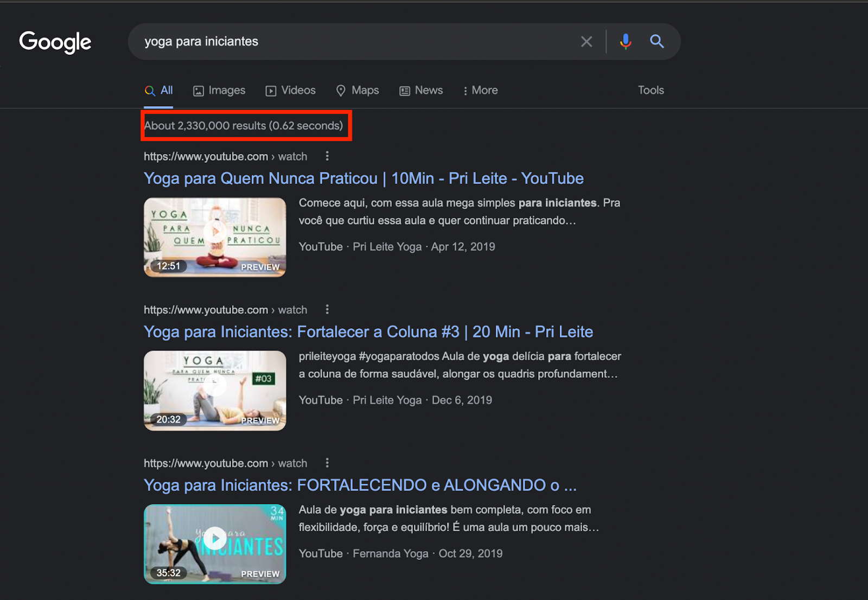Click the About 2,330,000 results text
Viewport: 868px width, 600px height.
pos(244,126)
